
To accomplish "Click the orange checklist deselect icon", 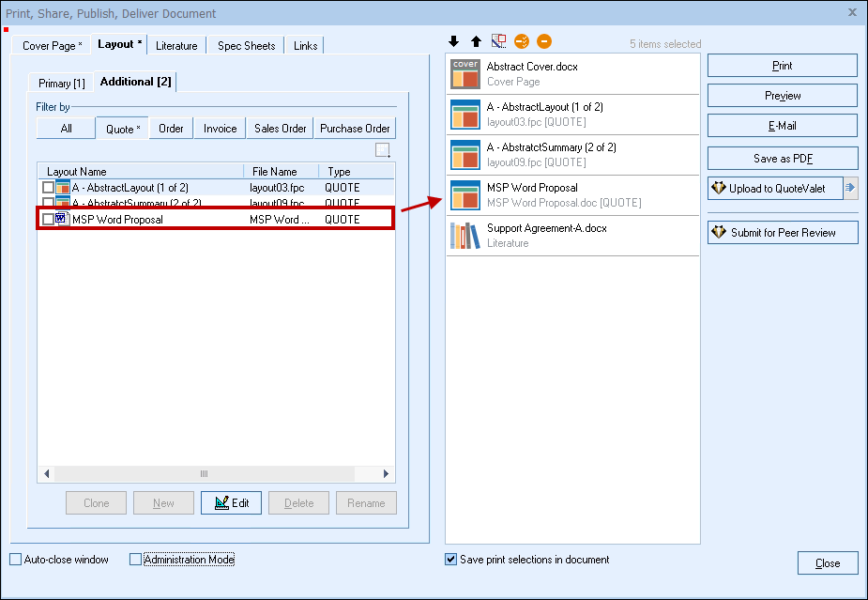I will pyautogui.click(x=522, y=41).
